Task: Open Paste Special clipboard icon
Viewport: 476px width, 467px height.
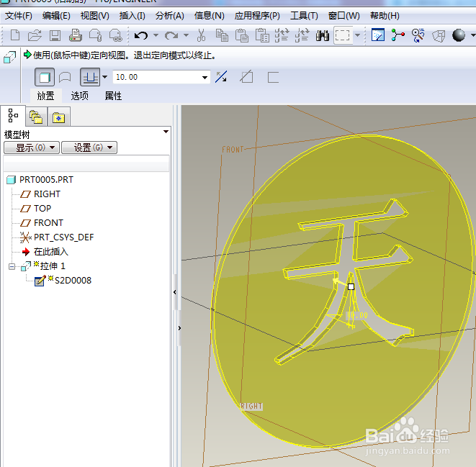Action: tap(262, 35)
